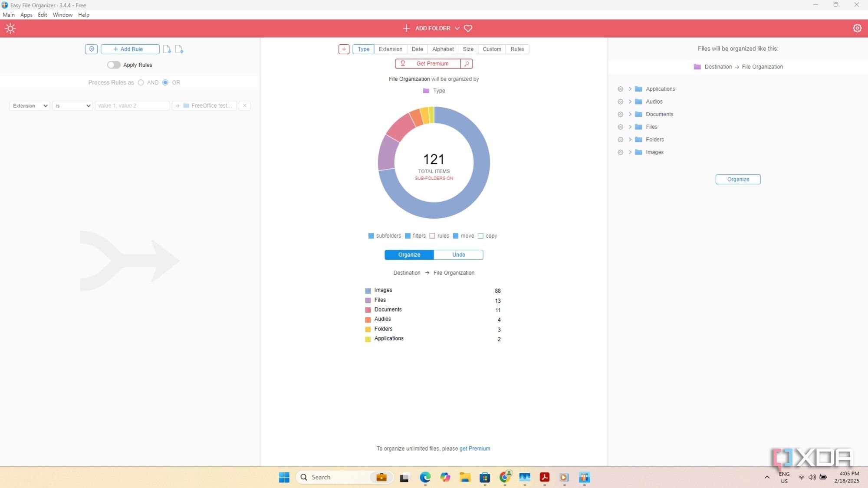This screenshot has height=488, width=868.
Task: Check the copy checkbox
Action: pos(480,236)
